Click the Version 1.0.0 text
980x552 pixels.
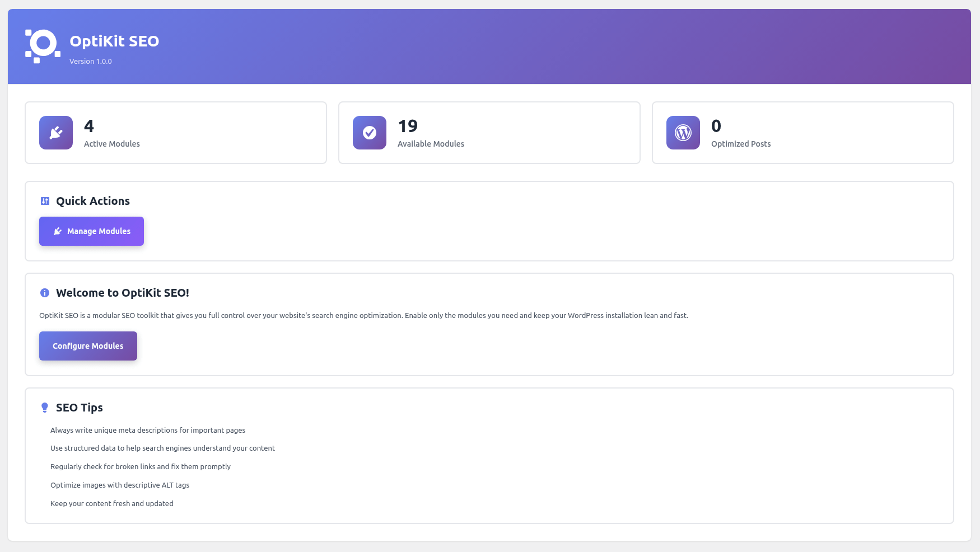pyautogui.click(x=91, y=62)
